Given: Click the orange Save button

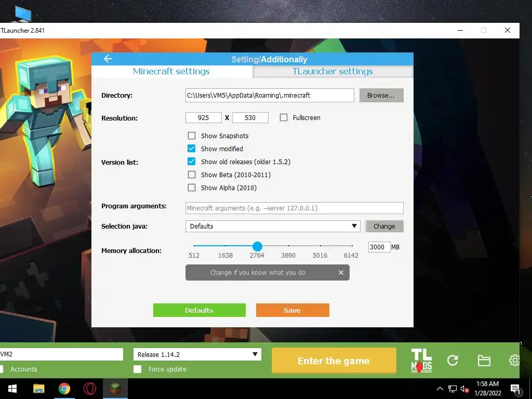Looking at the screenshot, I should [292, 310].
